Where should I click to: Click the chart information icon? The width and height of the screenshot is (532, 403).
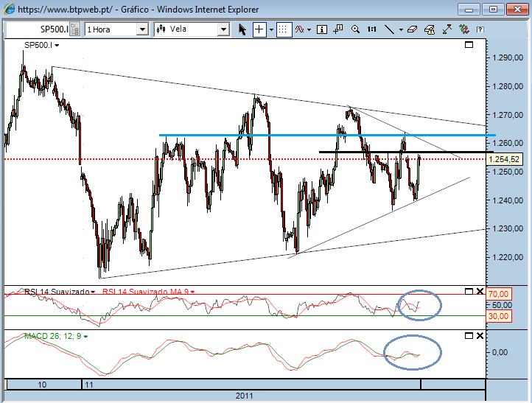click(322, 29)
